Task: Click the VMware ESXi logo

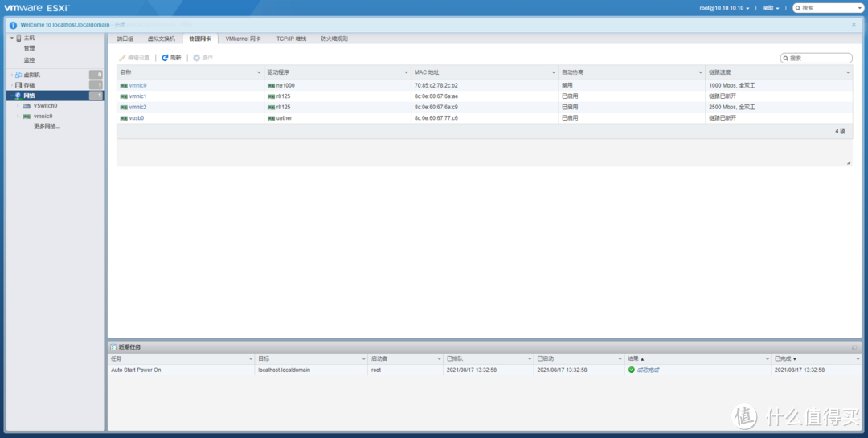Action: (36, 8)
